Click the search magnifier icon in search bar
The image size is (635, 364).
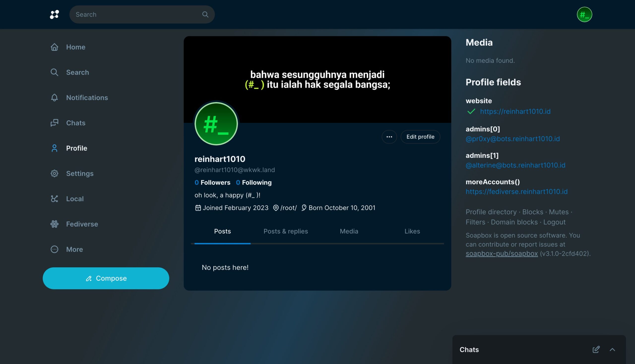tap(205, 15)
